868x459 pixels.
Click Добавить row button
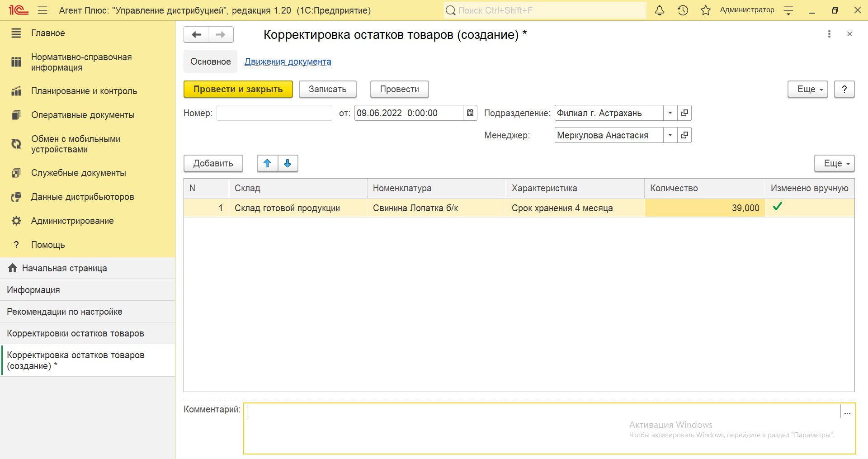[x=213, y=163]
